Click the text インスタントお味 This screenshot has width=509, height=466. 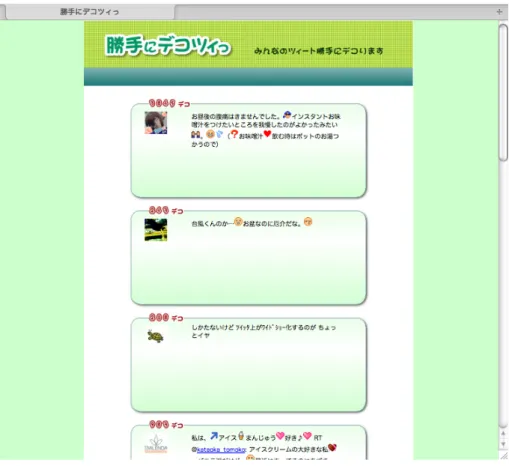pyautogui.click(x=316, y=117)
